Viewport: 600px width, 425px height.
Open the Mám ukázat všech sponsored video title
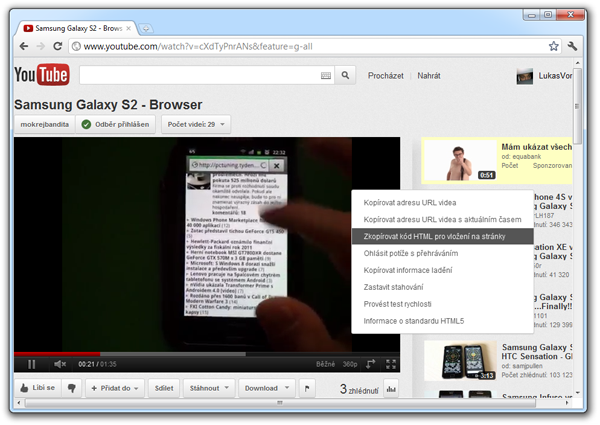point(537,147)
